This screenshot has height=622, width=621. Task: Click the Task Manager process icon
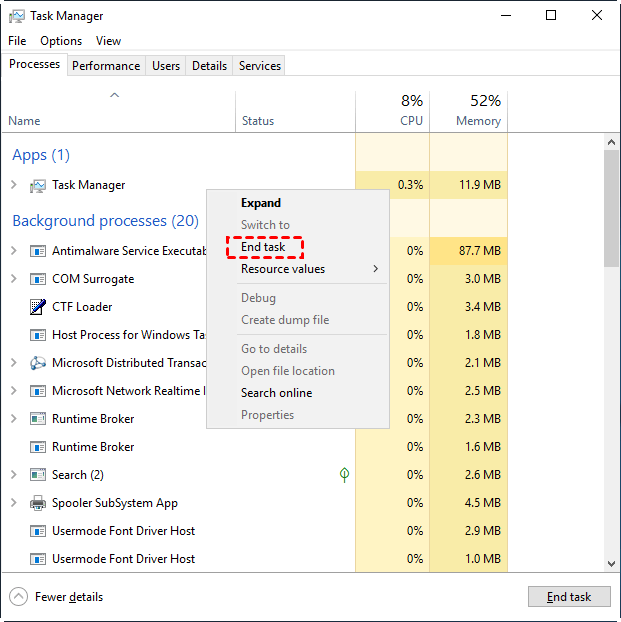point(38,185)
